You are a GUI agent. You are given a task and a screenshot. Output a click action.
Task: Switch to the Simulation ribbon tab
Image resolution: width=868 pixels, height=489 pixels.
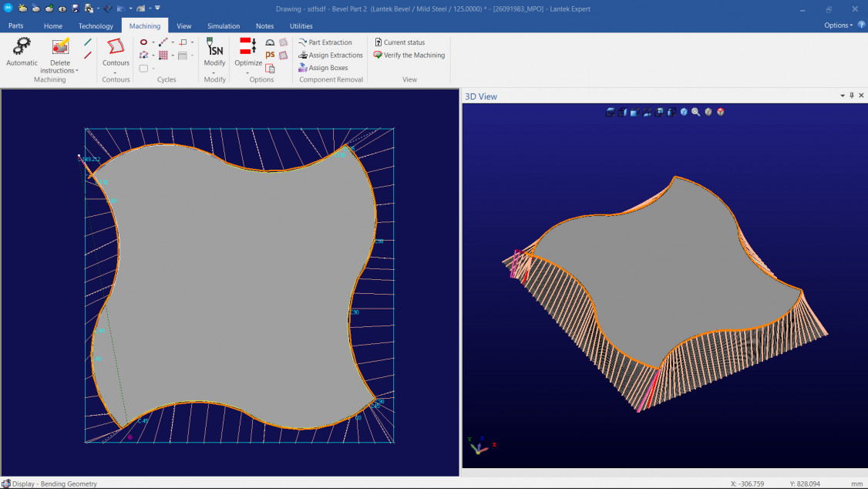(224, 26)
